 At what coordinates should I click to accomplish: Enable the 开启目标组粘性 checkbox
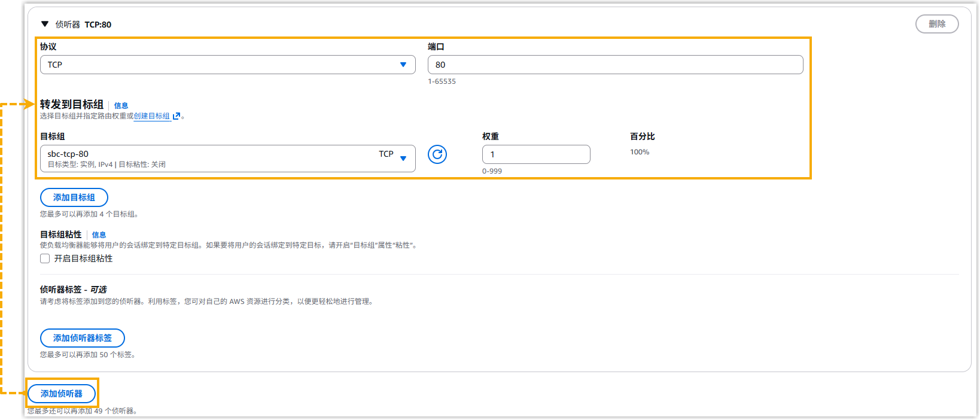tap(45, 258)
